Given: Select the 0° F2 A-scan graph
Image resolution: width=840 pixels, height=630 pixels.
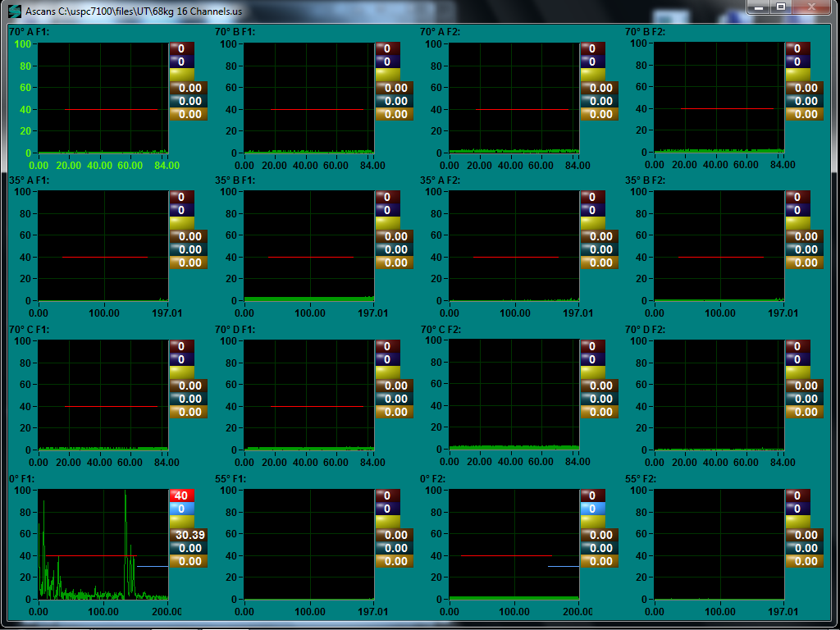Looking at the screenshot, I should pyautogui.click(x=514, y=545).
